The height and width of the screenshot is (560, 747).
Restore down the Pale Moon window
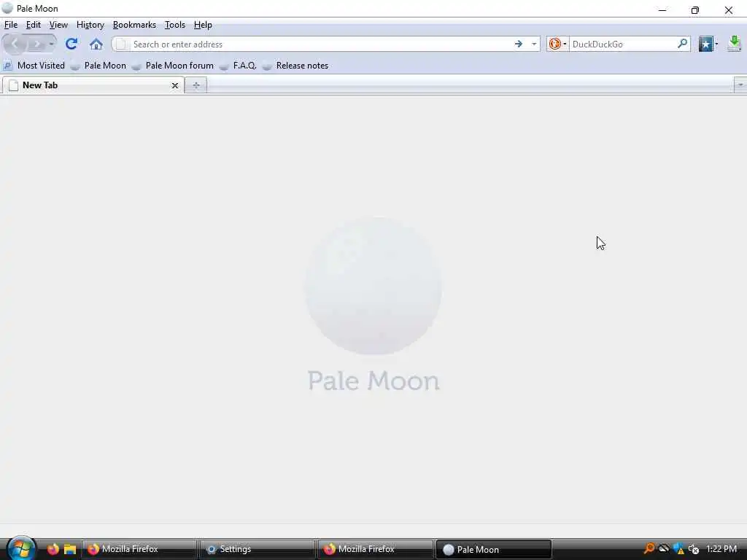coord(695,9)
